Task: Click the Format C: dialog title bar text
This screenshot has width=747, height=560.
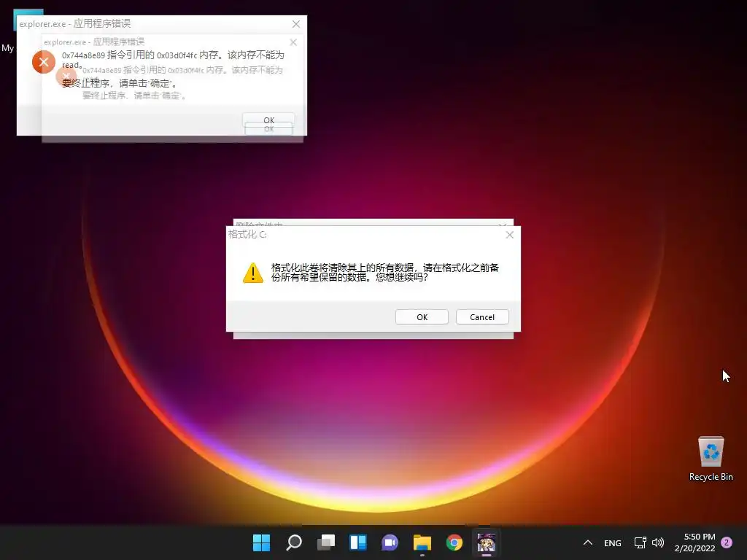Action: (x=247, y=234)
